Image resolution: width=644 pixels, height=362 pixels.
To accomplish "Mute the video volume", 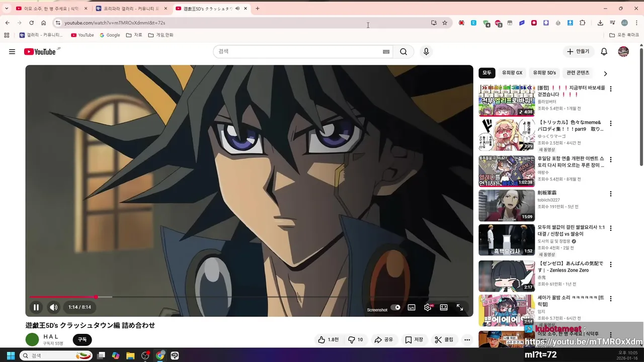I will tap(53, 307).
